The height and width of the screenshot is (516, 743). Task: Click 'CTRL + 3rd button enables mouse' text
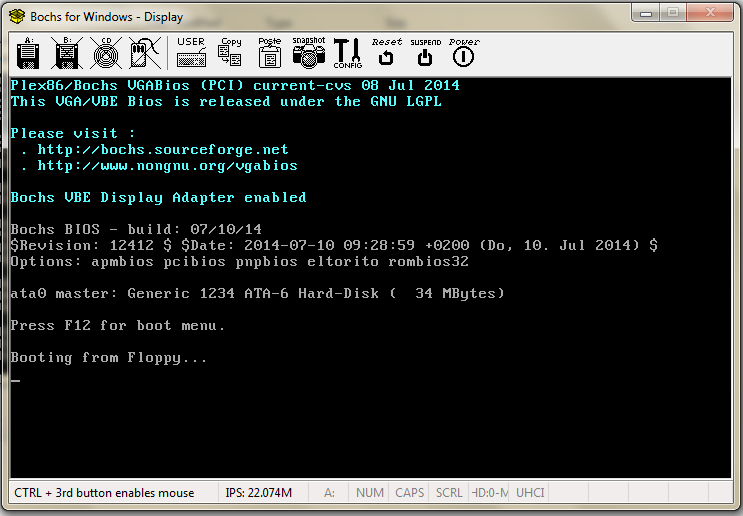click(104, 493)
